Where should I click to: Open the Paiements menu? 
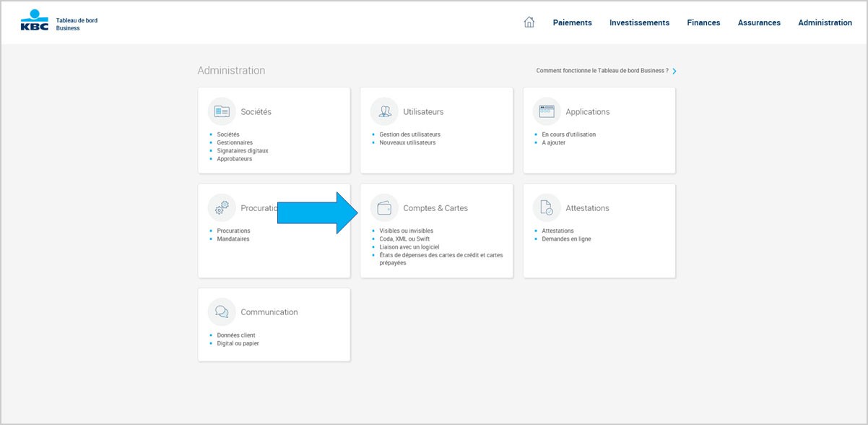click(x=572, y=22)
